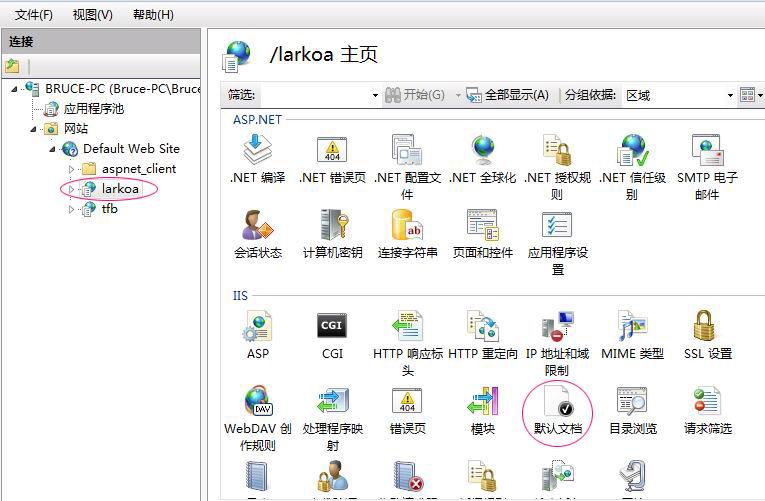Collapse the IIS group header
The width and height of the screenshot is (765, 501).
click(240, 296)
